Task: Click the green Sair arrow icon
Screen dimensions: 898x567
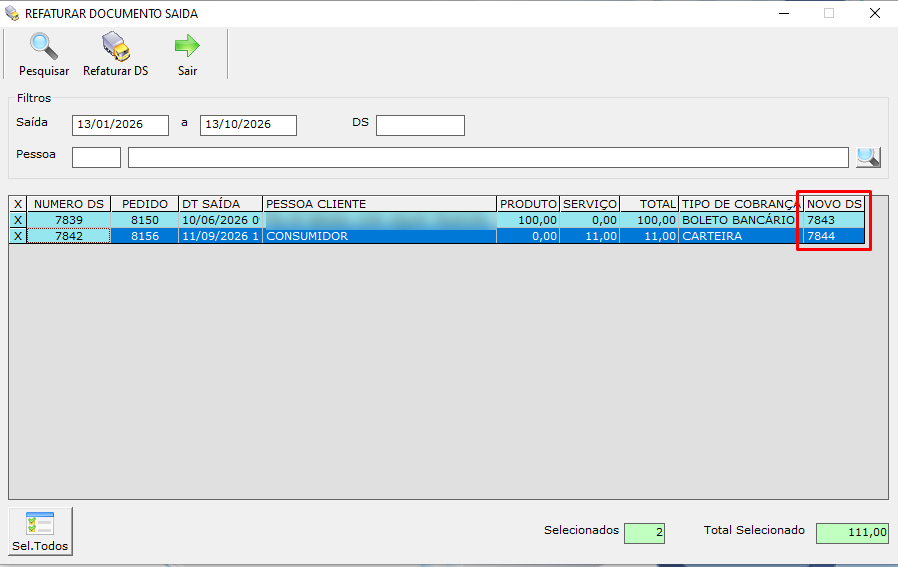Action: pyautogui.click(x=187, y=46)
